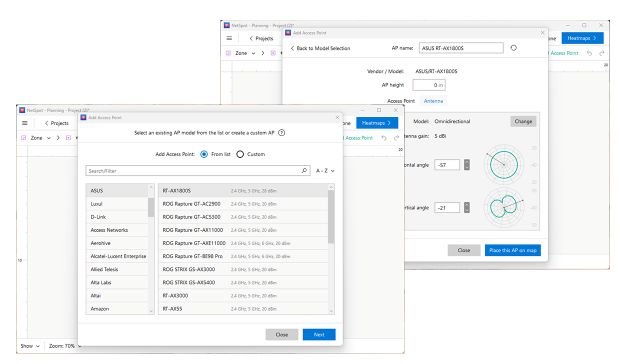Screen dimensions: 620x364
Task: Click the reset circle icon beside AP name field
Action: (514, 48)
